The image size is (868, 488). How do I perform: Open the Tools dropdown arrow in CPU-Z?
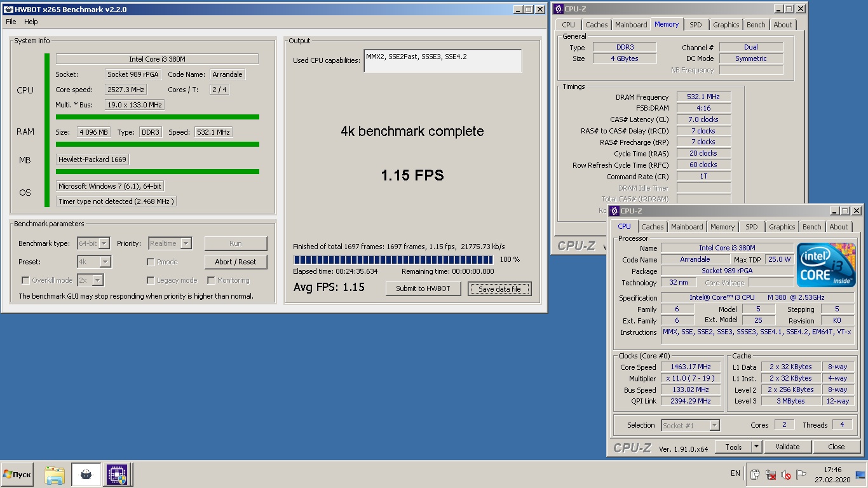pyautogui.click(x=756, y=447)
